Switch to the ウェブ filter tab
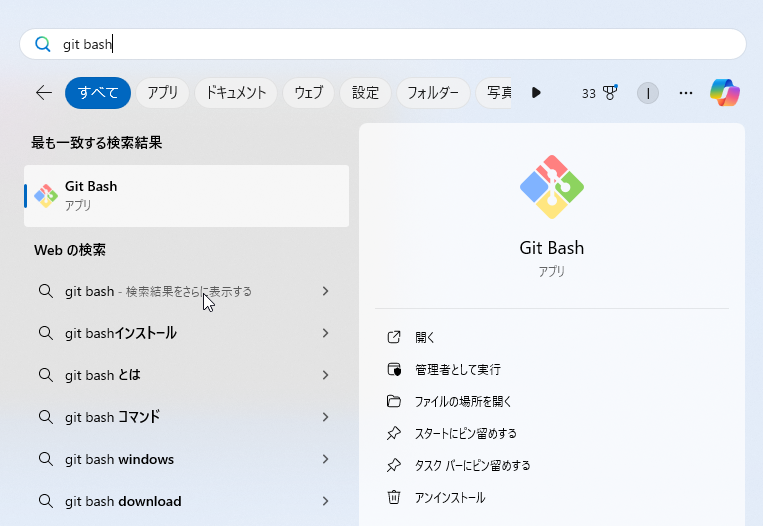This screenshot has width=763, height=526. point(309,92)
